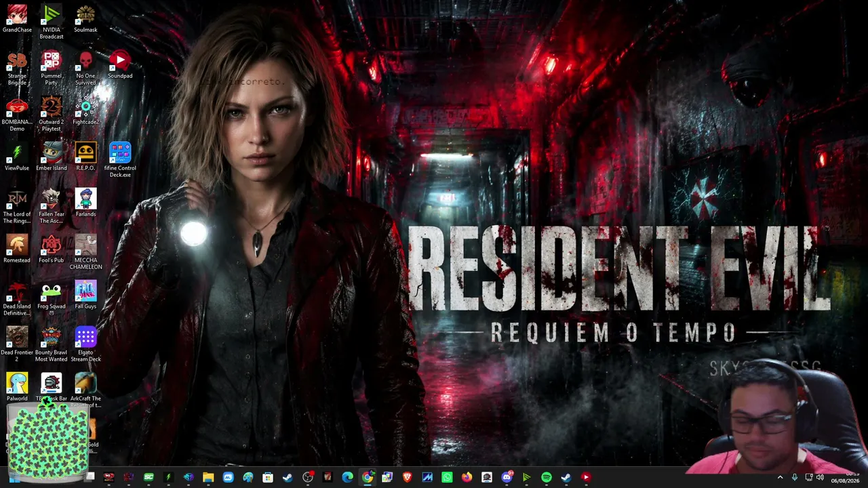
Task: Select the Palworld desktop icon
Action: point(17,388)
